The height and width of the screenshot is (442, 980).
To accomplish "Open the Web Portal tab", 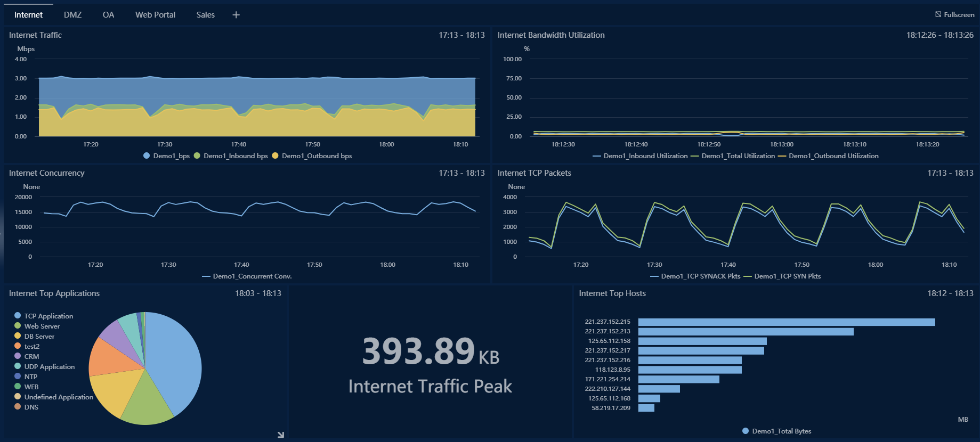I will [x=155, y=15].
